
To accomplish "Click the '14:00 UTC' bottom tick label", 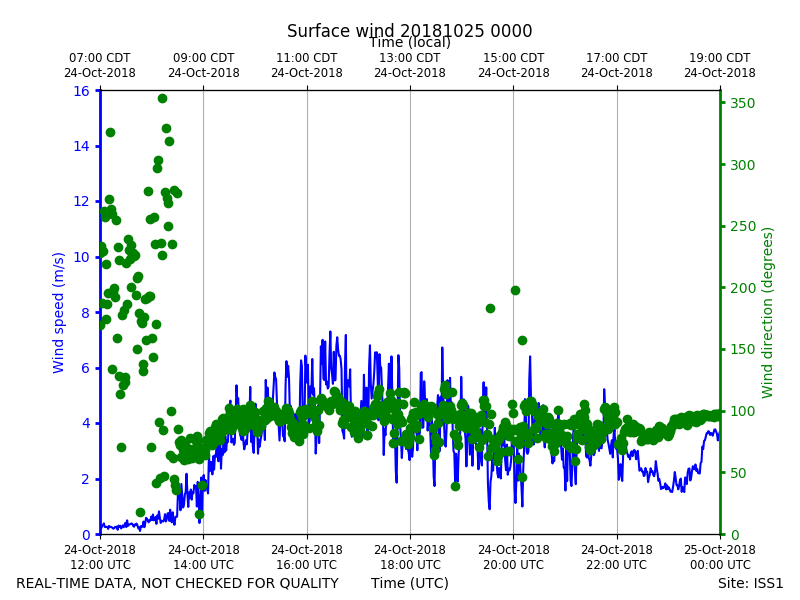I will coord(204,565).
